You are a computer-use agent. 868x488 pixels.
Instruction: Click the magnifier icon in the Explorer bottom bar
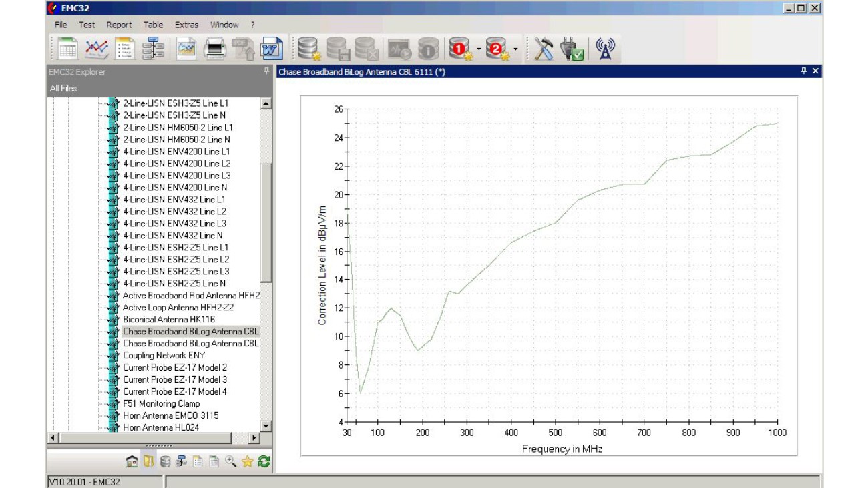click(231, 461)
